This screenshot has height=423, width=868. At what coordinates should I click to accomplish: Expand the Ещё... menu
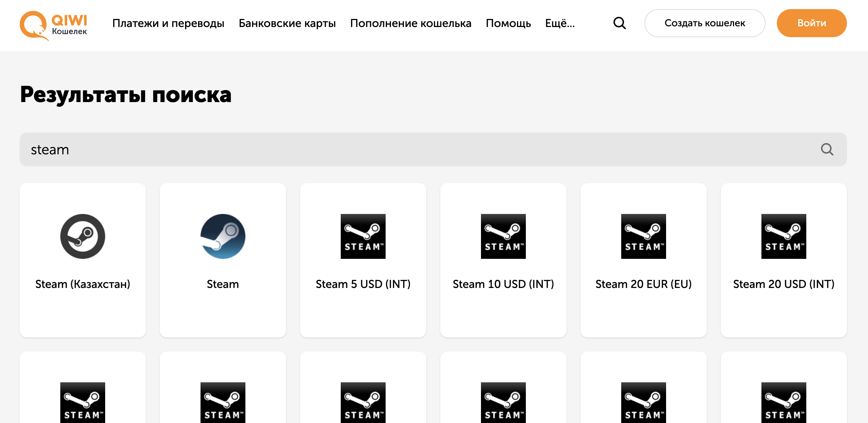[560, 23]
